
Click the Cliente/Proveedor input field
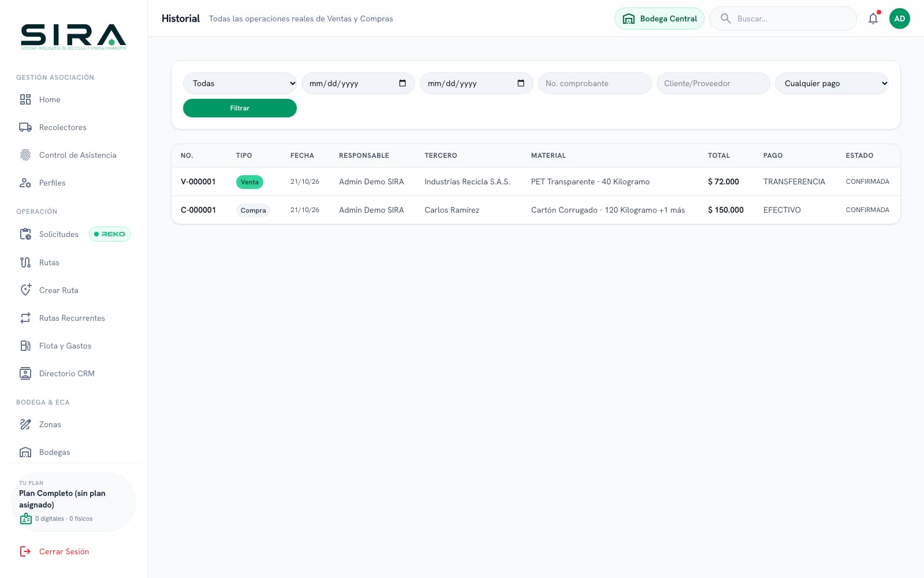pyautogui.click(x=713, y=83)
